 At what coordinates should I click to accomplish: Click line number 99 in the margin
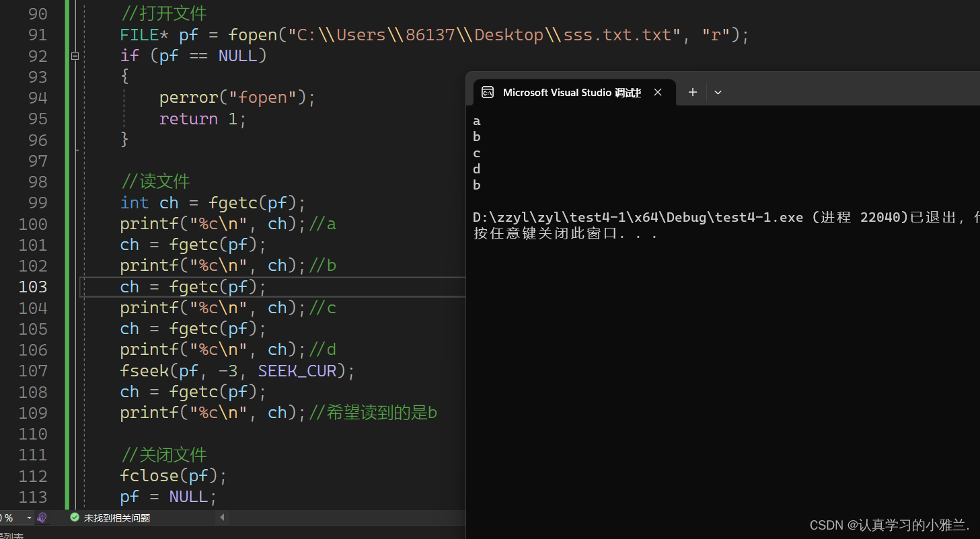(x=38, y=203)
